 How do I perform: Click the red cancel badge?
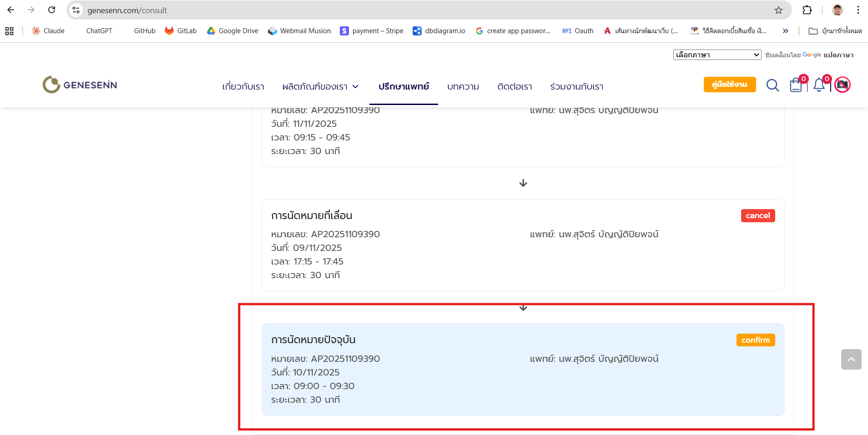coord(757,215)
